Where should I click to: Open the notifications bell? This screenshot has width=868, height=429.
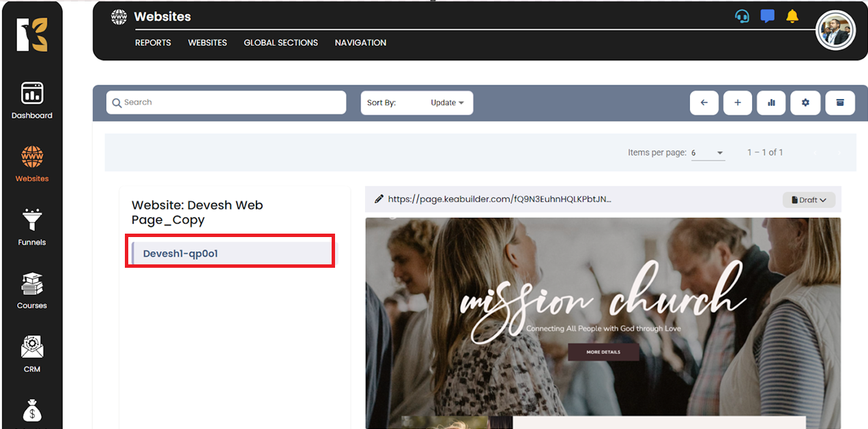(792, 16)
